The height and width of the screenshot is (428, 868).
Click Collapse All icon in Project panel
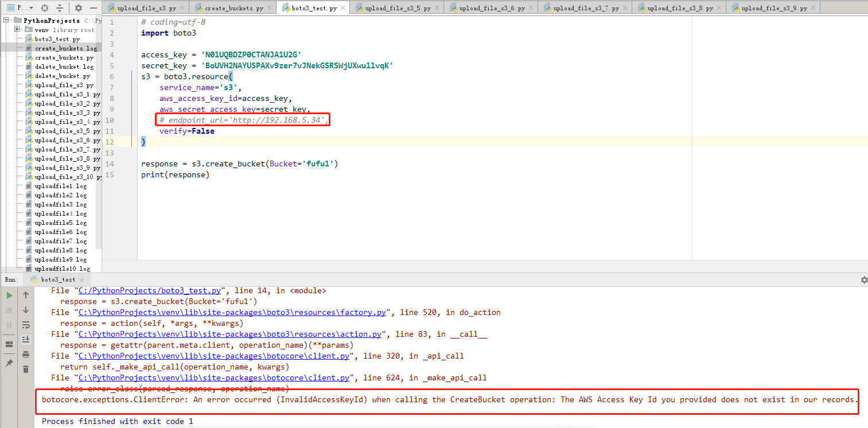tap(60, 8)
